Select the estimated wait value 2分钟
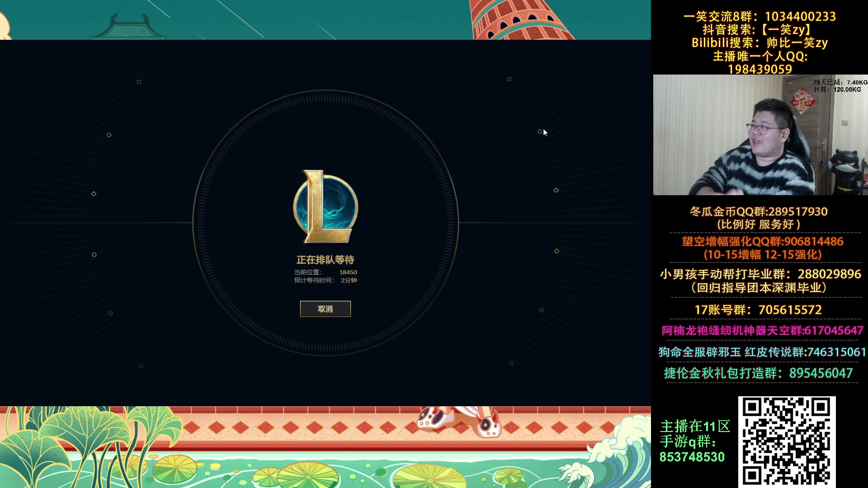This screenshot has width=868, height=488. [x=349, y=281]
